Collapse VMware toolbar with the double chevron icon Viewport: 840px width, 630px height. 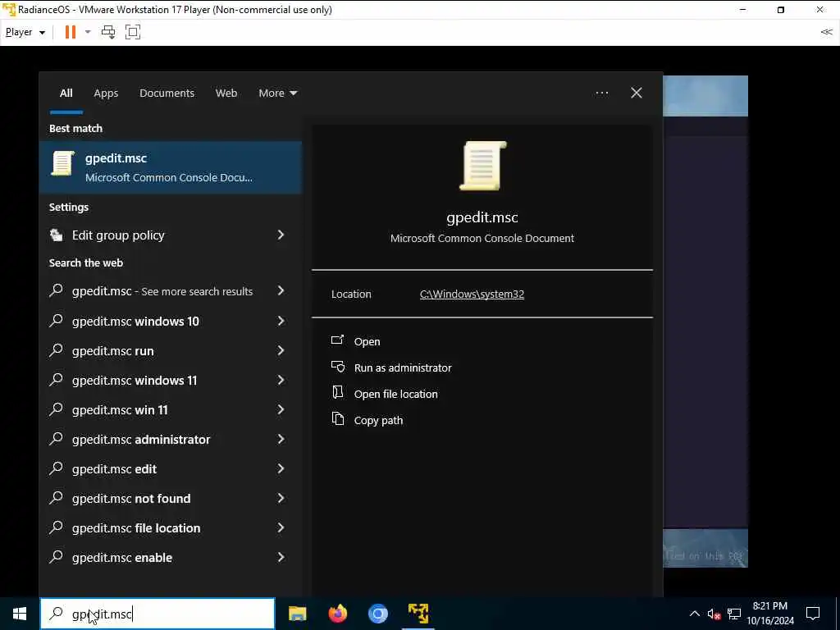click(826, 32)
